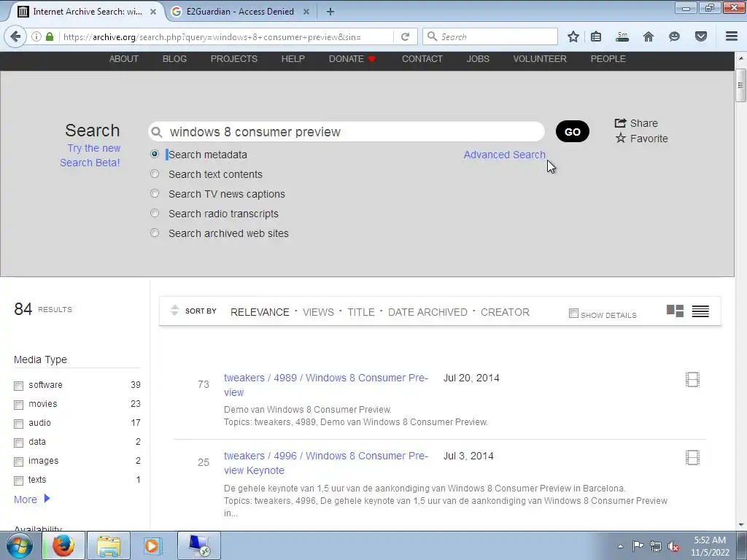747x560 pixels.
Task: Enable the Show Details checkbox
Action: [x=573, y=314]
